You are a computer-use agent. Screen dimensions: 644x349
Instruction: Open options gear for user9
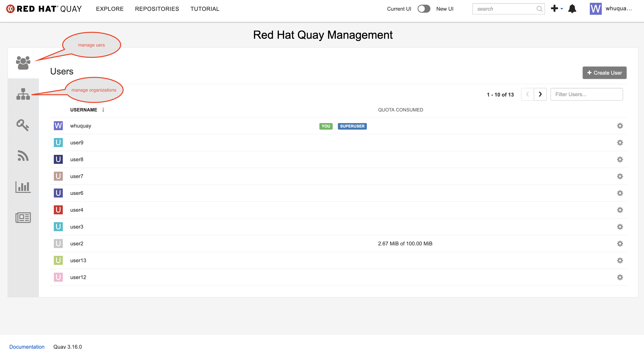(x=620, y=143)
